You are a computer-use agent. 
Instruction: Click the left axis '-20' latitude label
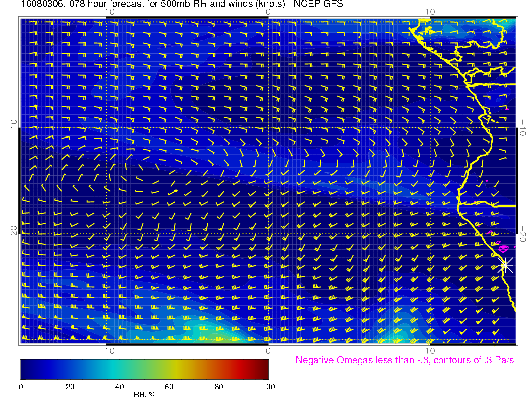(x=14, y=234)
